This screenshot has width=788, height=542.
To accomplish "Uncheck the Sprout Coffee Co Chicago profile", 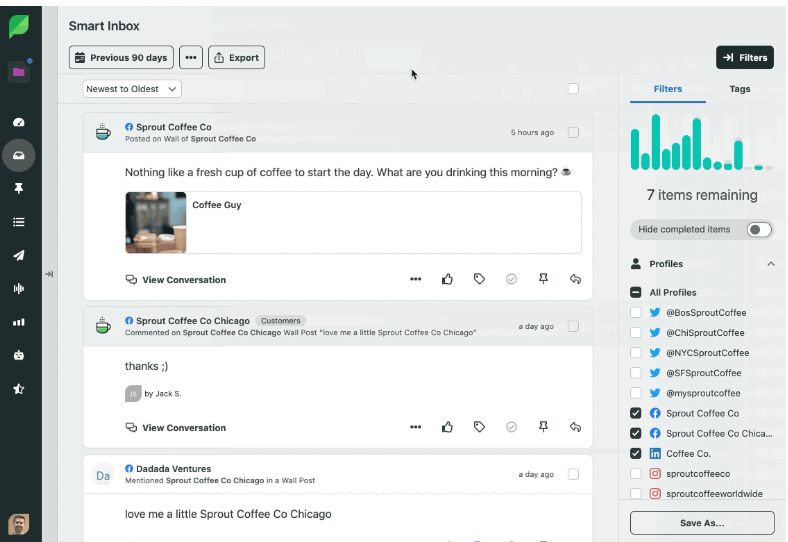I will tap(636, 433).
